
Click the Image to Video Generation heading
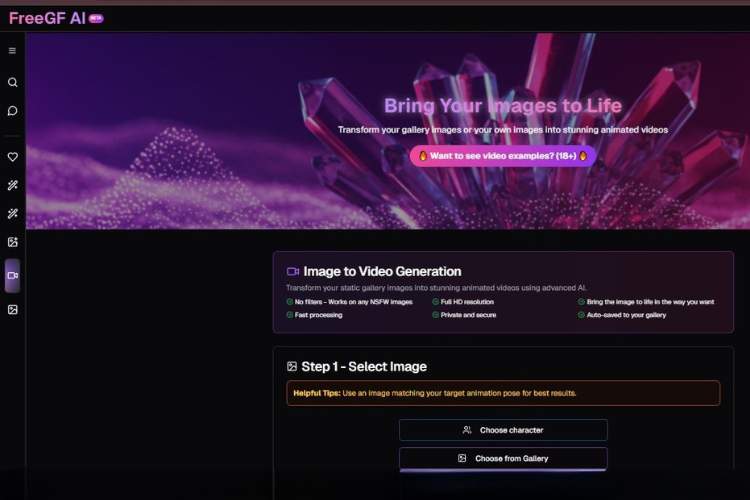pos(382,271)
